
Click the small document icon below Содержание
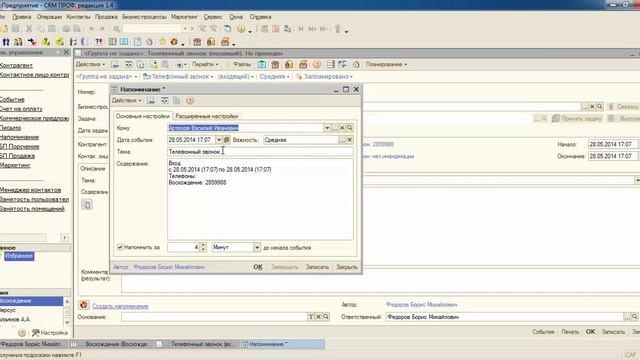[x=87, y=204]
